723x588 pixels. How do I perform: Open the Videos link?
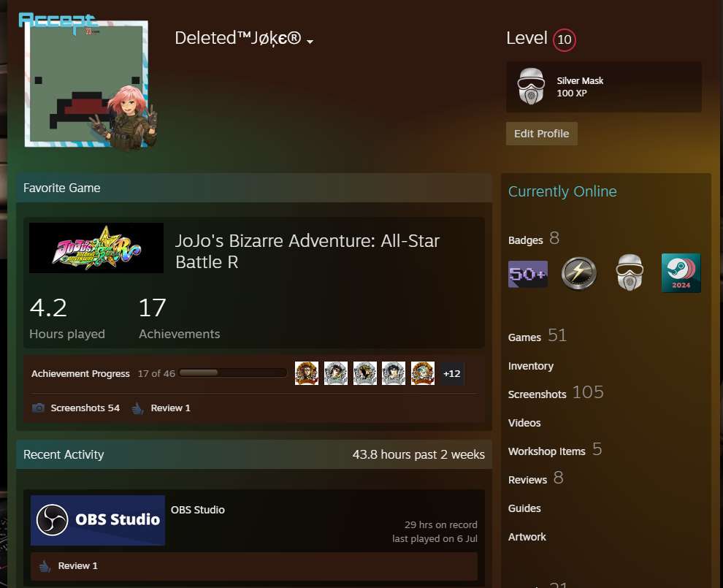pos(524,423)
